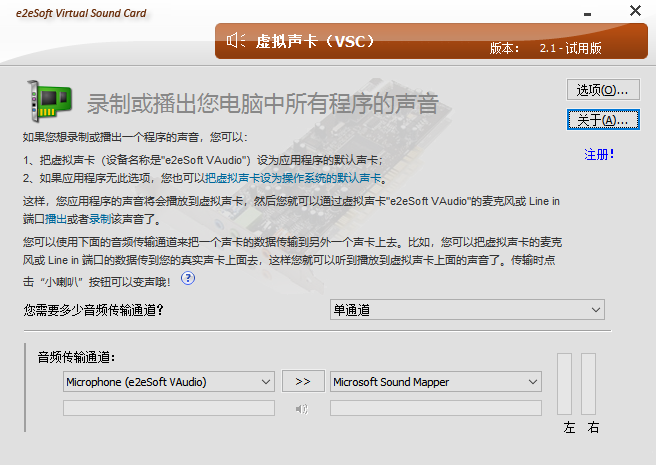The image size is (656, 465).
Task: Open the circled question mark help icon
Action: [x=188, y=278]
